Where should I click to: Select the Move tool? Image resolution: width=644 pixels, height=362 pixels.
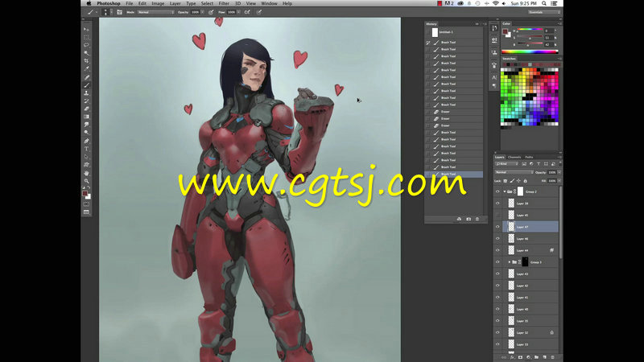tap(86, 30)
